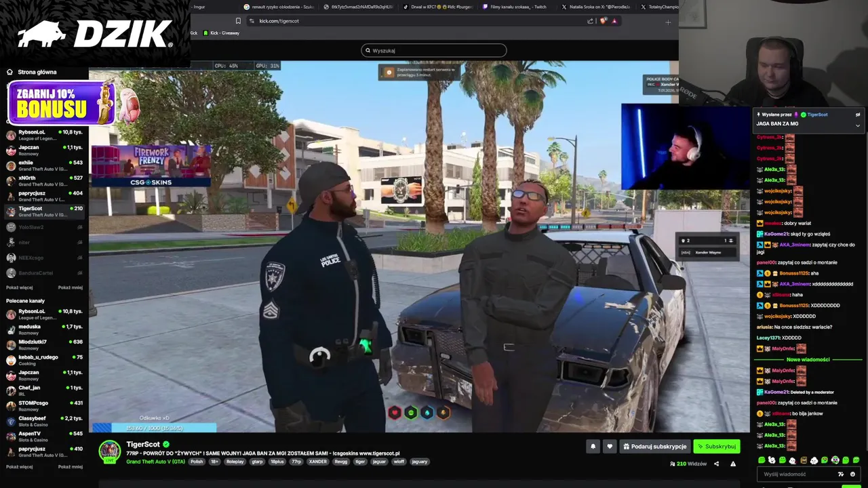
Task: Select the first green emote in quick bar
Action: tap(761, 460)
